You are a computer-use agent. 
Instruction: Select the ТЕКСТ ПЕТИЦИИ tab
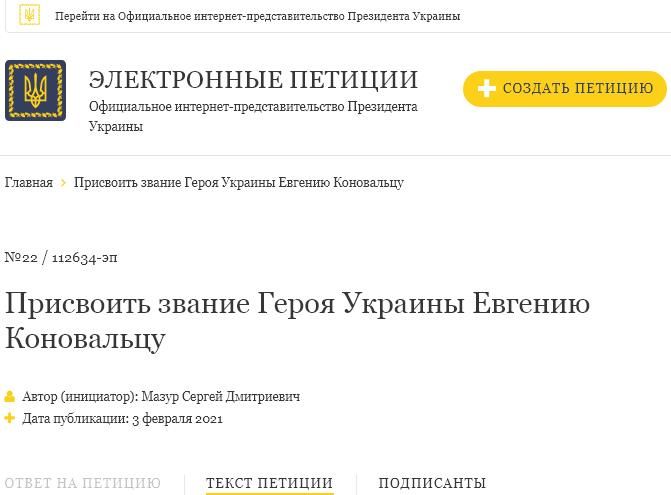click(269, 483)
